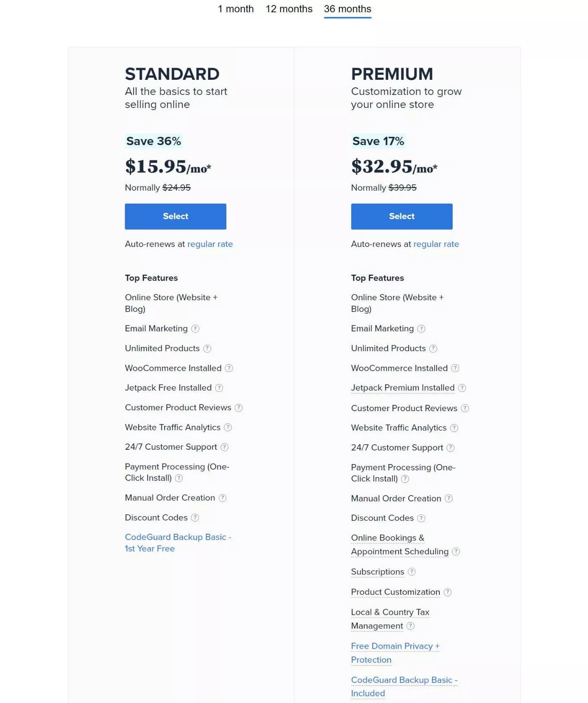Open regular rate link under Standard plan
Screen dimensions: 588x703
click(210, 244)
